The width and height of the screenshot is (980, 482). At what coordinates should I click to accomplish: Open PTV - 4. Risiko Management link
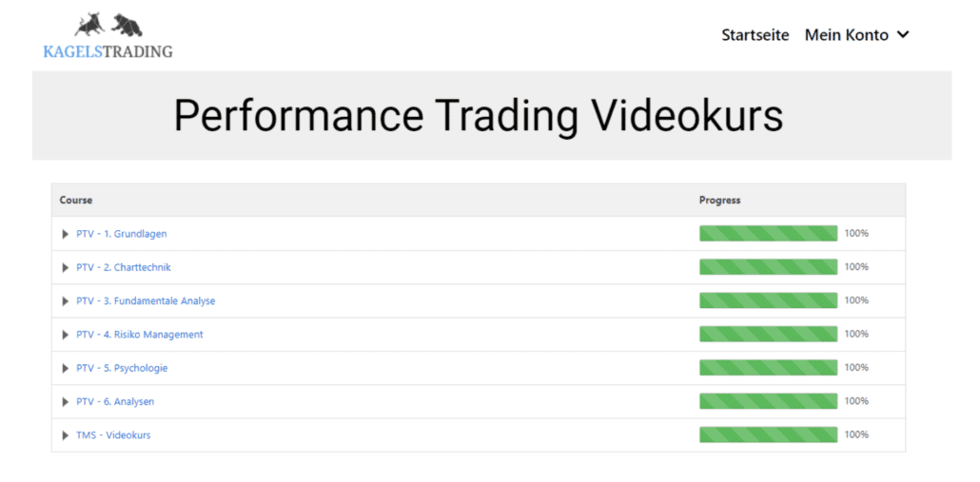coord(139,335)
